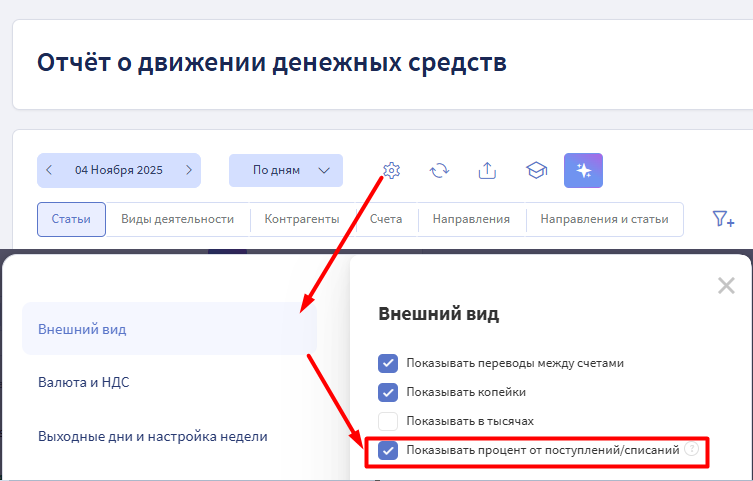The width and height of the screenshot is (753, 481).
Task: Select 'Направления и статьи' tab
Action: click(605, 219)
